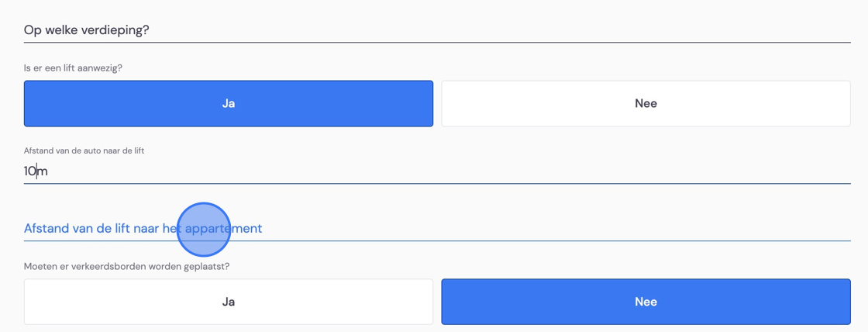Click the "Op welke verdieping?" placeholder text
868x332 pixels.
86,30
